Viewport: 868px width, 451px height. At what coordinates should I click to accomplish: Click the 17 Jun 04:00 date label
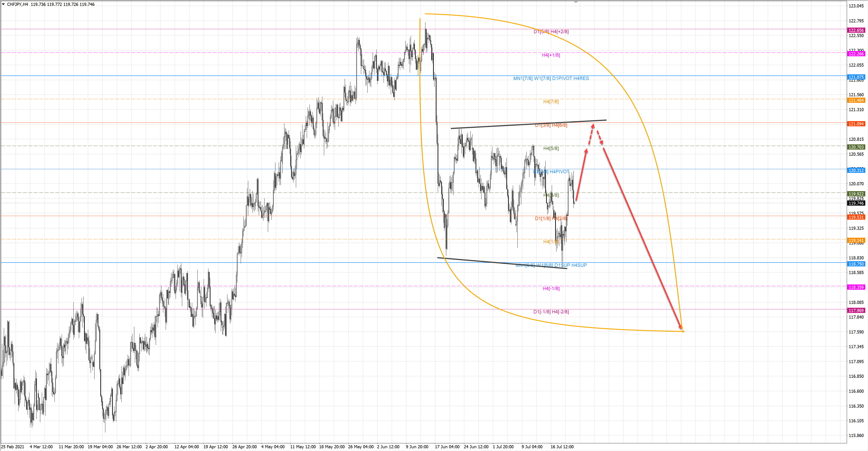(x=447, y=447)
